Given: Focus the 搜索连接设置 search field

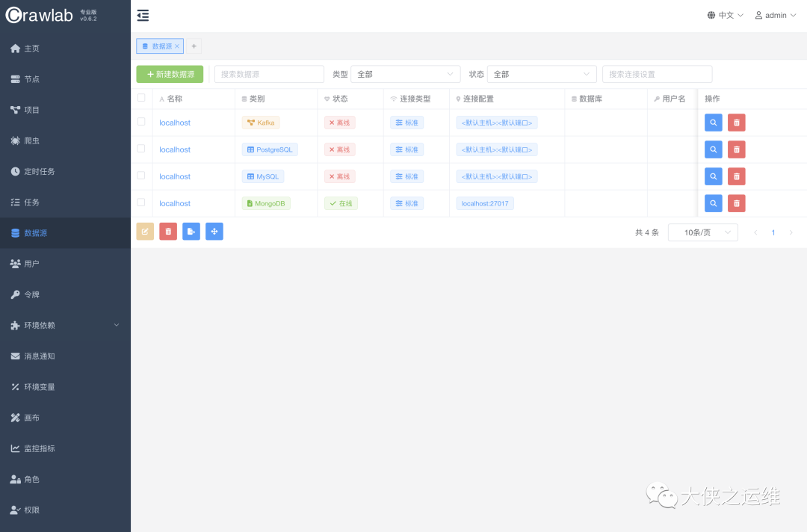Looking at the screenshot, I should pyautogui.click(x=658, y=74).
